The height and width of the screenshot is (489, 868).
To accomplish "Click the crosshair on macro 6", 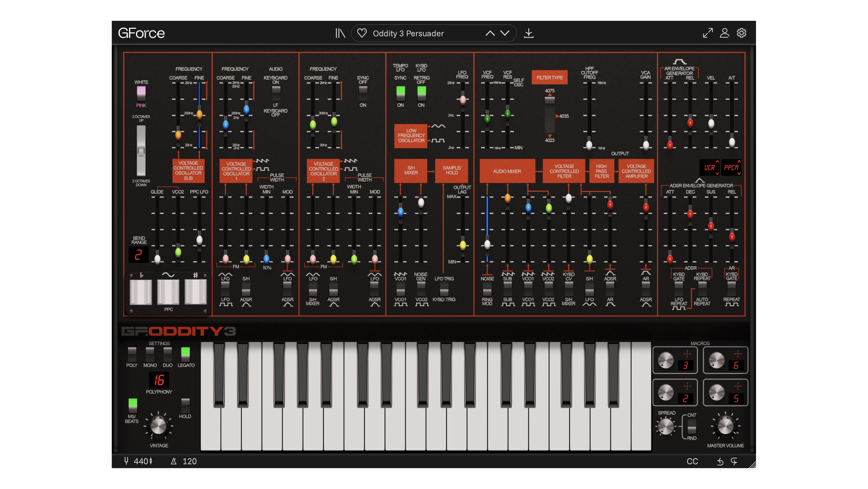I will pos(738,354).
